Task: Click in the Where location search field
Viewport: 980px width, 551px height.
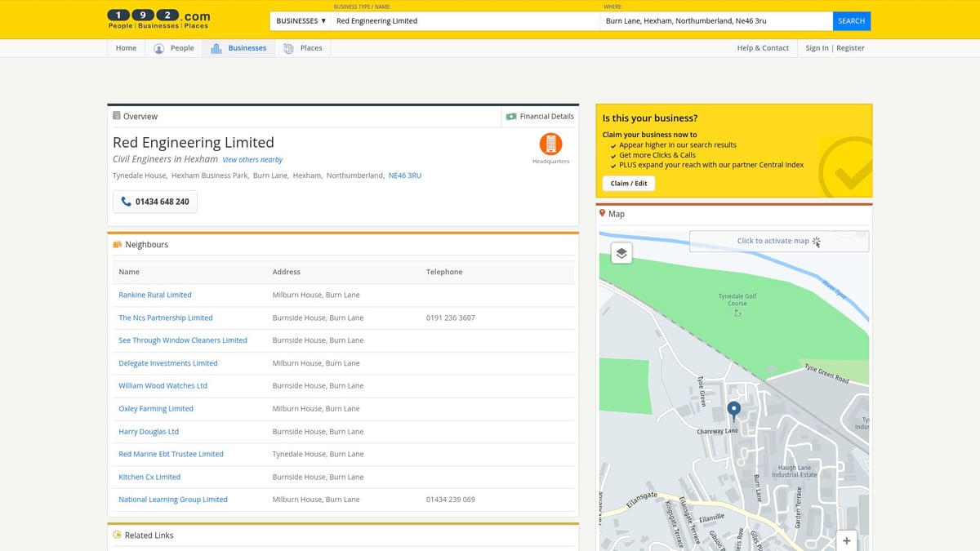Action: pyautogui.click(x=716, y=21)
